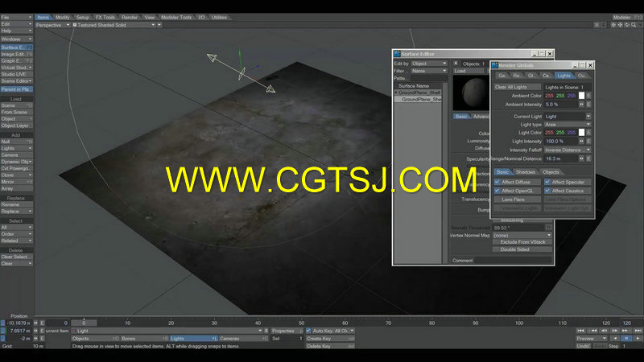644x362 pixels.
Task: Click the previous-object arrow in Surface Editor
Action: [456, 64]
